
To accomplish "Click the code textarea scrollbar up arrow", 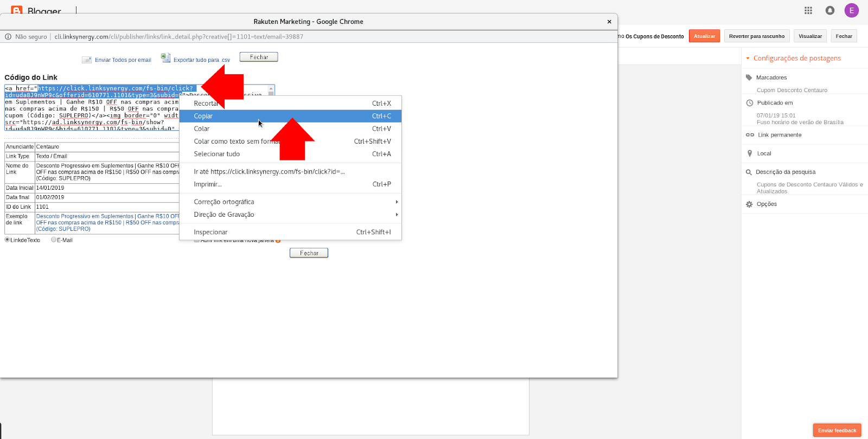I will coord(271,88).
